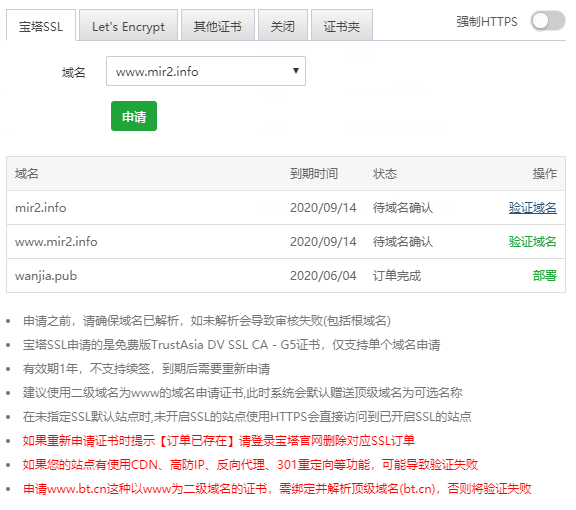Click the 强制HTTPS label
The height and width of the screenshot is (510, 576).
(487, 22)
